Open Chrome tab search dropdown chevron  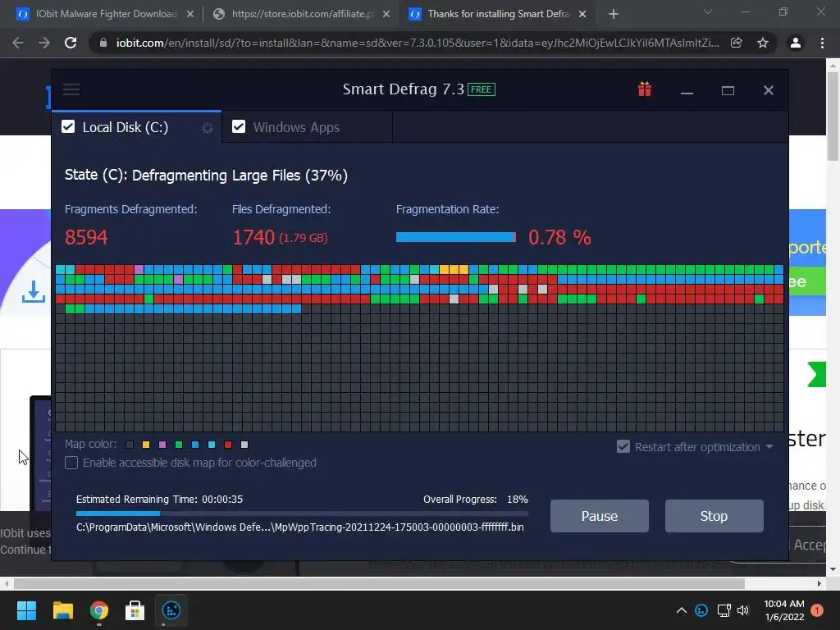[x=708, y=11]
